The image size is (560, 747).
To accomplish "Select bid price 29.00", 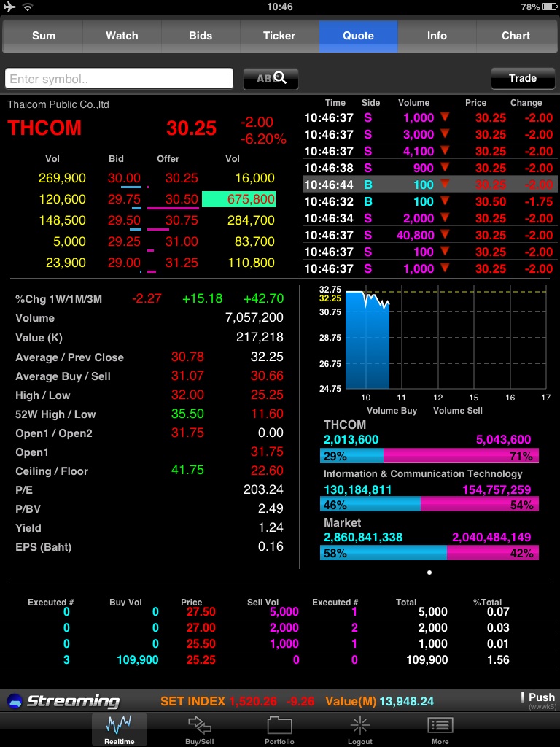I will point(124,263).
